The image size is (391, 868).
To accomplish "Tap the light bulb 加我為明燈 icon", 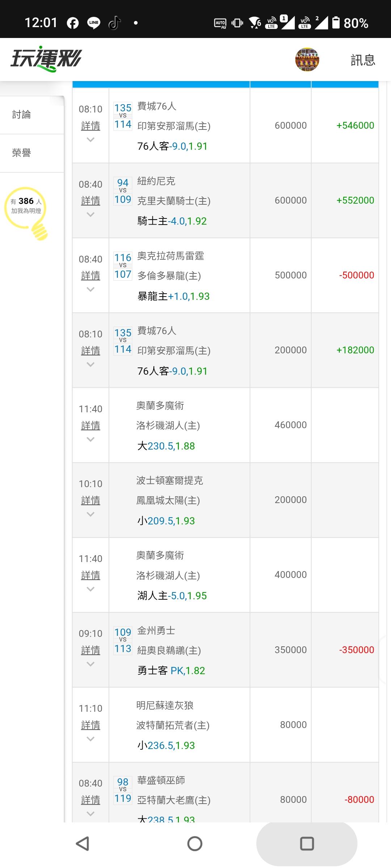I will click(x=27, y=212).
